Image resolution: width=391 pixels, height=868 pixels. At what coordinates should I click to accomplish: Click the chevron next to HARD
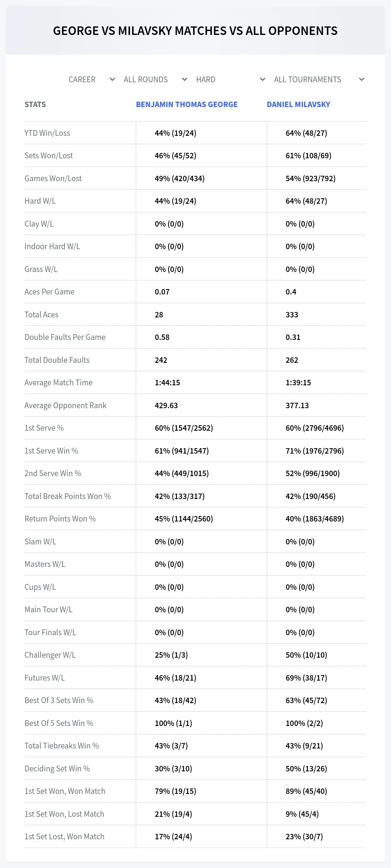point(262,80)
